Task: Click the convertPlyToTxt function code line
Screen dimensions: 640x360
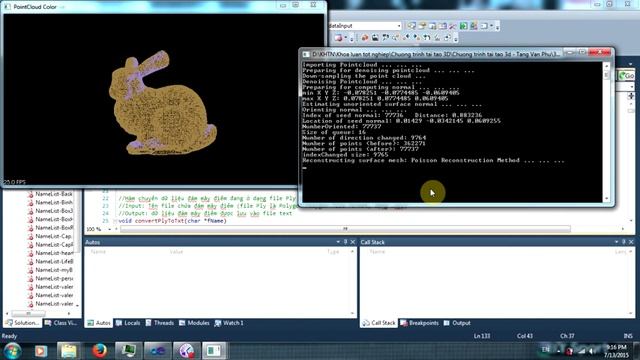Action: 172,221
